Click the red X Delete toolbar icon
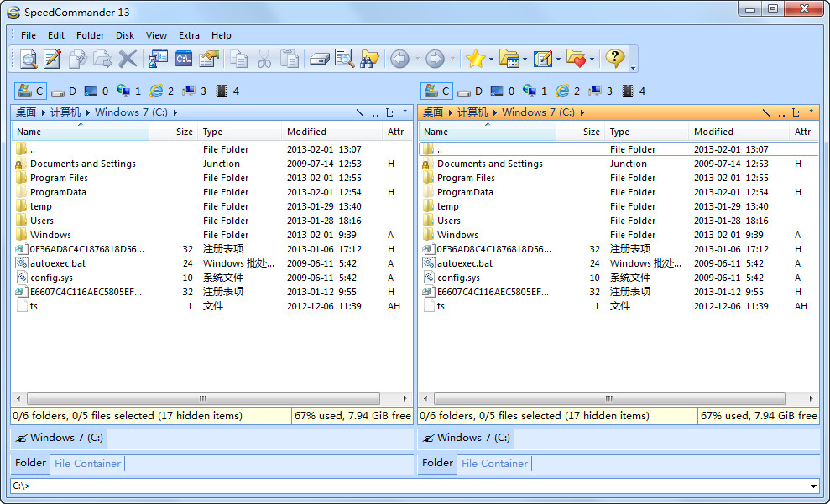The image size is (830, 504). (128, 59)
